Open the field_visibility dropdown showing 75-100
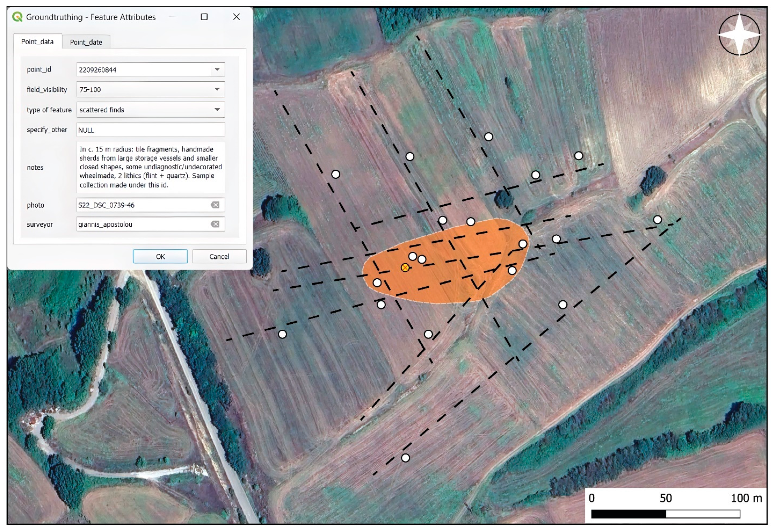 click(217, 89)
